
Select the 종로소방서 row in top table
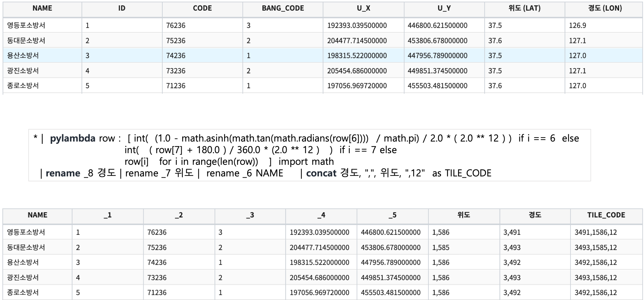323,86
